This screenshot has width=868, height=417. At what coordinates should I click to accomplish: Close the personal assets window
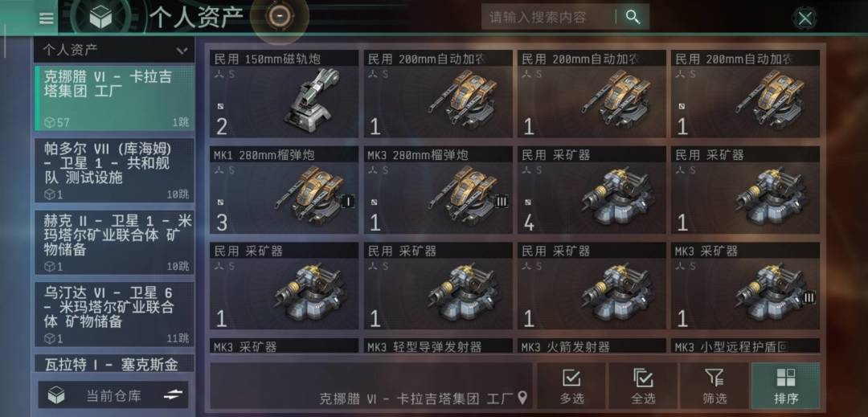[x=805, y=18]
